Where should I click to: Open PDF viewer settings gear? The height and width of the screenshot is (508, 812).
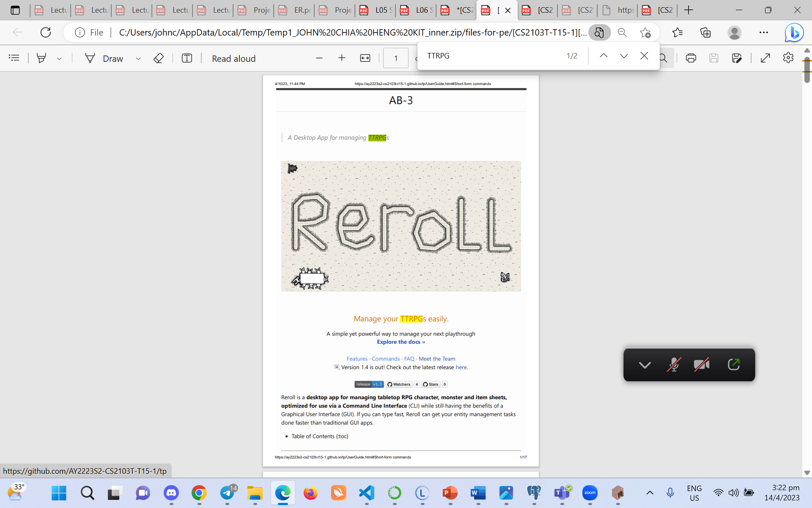coord(788,58)
